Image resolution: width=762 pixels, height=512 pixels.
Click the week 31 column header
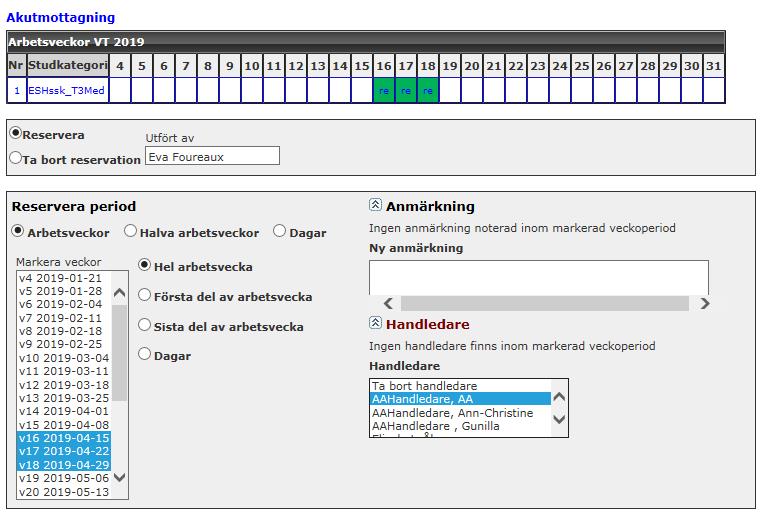(714, 66)
